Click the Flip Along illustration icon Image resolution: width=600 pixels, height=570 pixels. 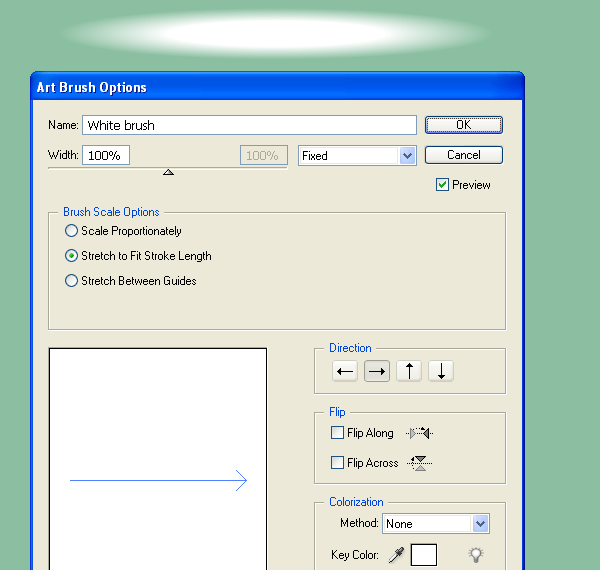[x=420, y=433]
